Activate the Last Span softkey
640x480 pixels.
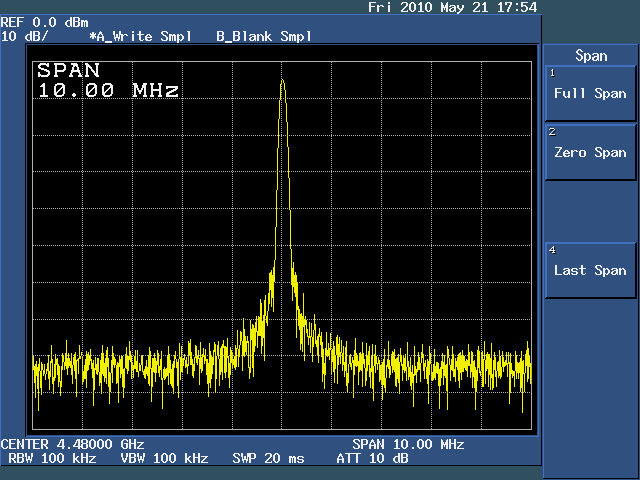tap(590, 270)
